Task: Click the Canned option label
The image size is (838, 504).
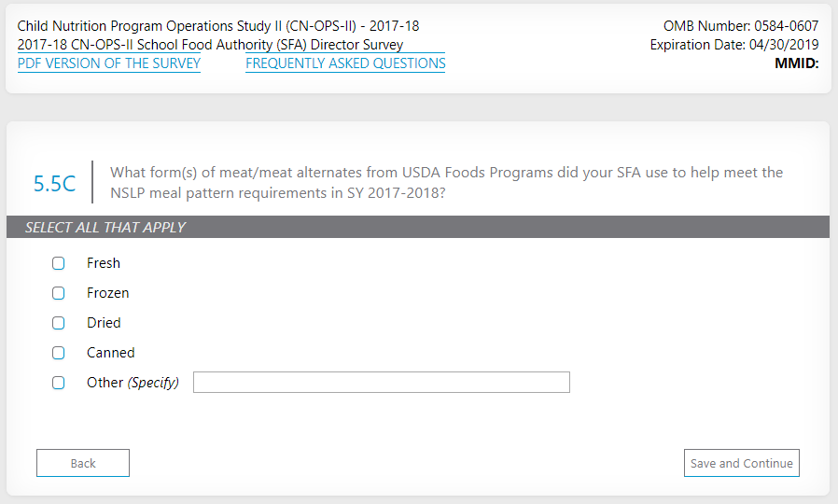Action: click(x=111, y=353)
